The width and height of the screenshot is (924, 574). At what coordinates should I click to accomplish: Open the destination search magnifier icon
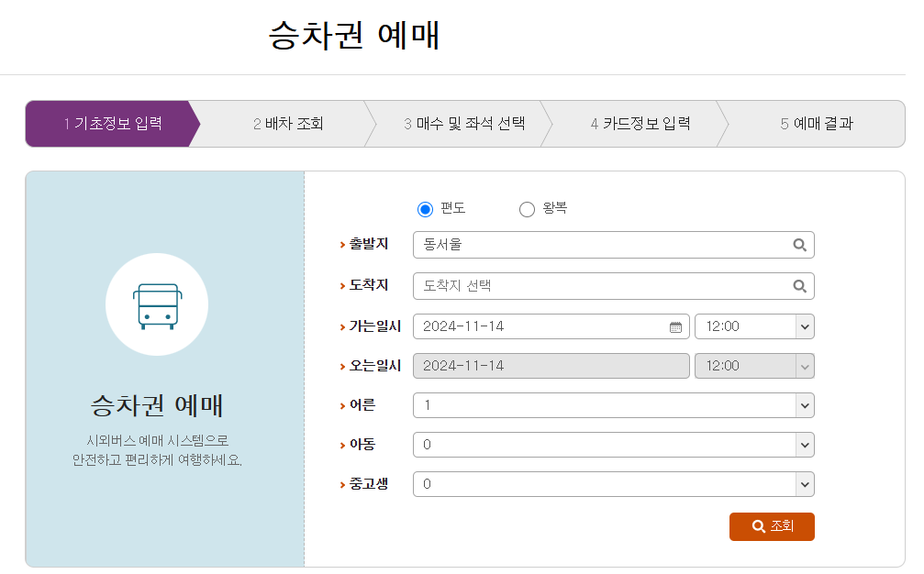[x=798, y=286]
